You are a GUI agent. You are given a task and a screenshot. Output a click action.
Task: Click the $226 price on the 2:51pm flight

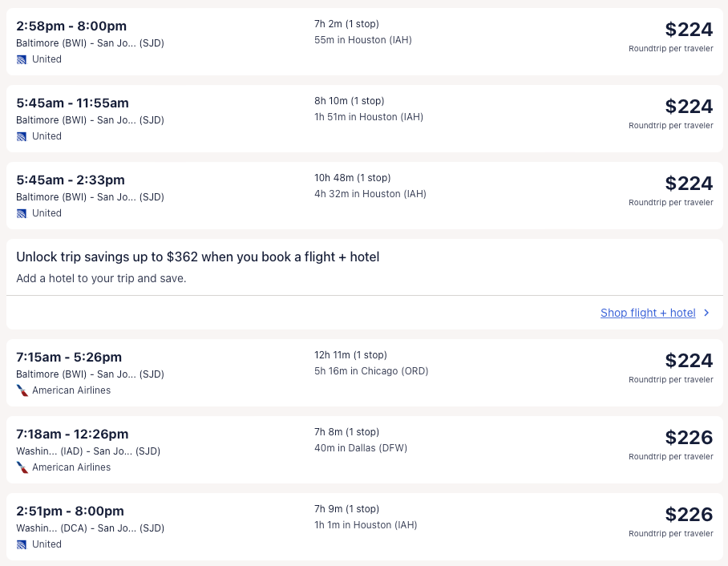[688, 515]
